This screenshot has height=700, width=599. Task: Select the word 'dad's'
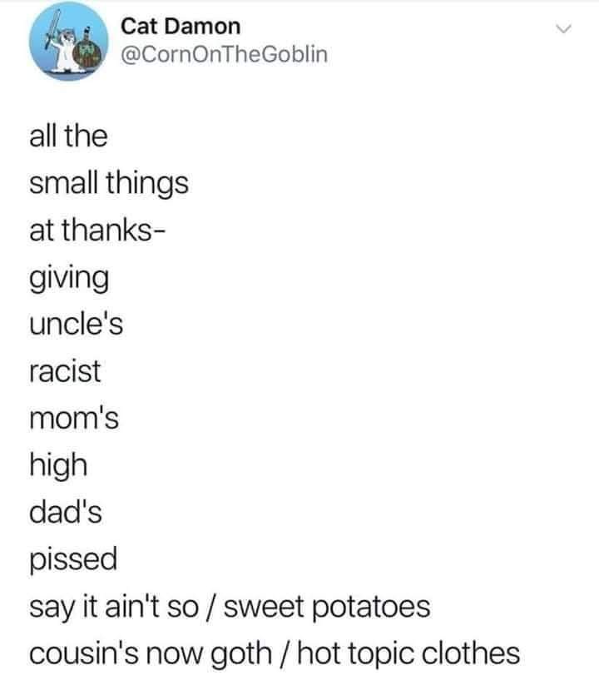pyautogui.click(x=66, y=512)
